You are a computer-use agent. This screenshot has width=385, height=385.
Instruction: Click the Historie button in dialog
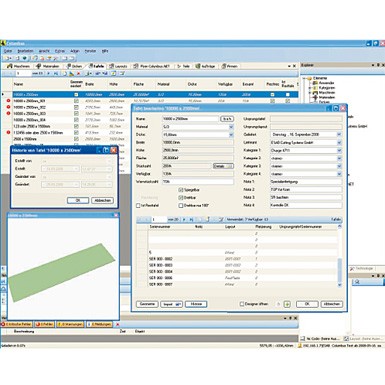click(x=196, y=304)
